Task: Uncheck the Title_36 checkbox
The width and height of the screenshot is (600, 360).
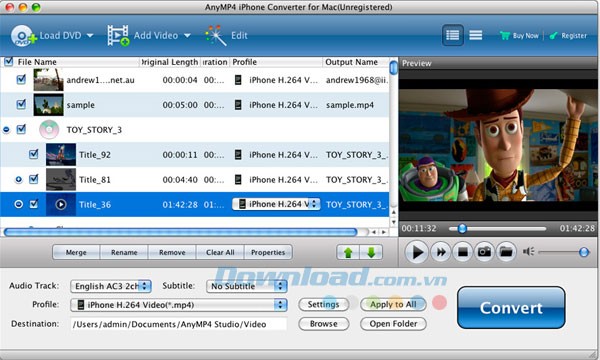Action: [34, 204]
